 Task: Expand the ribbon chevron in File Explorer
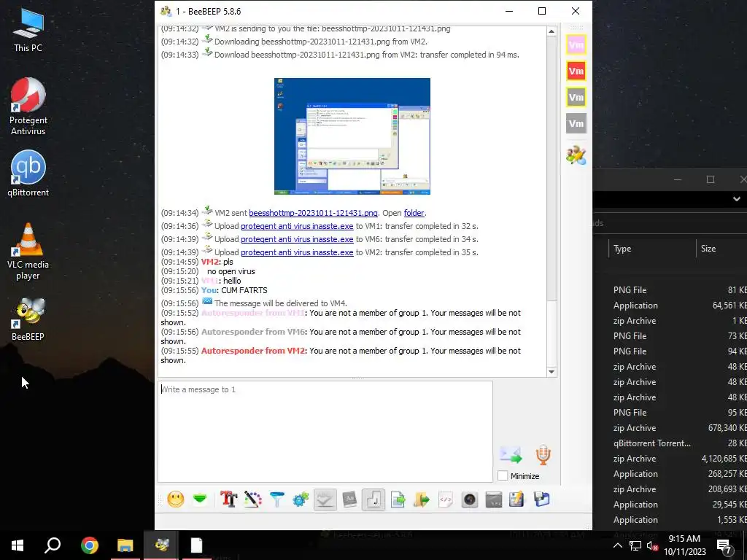click(x=737, y=199)
